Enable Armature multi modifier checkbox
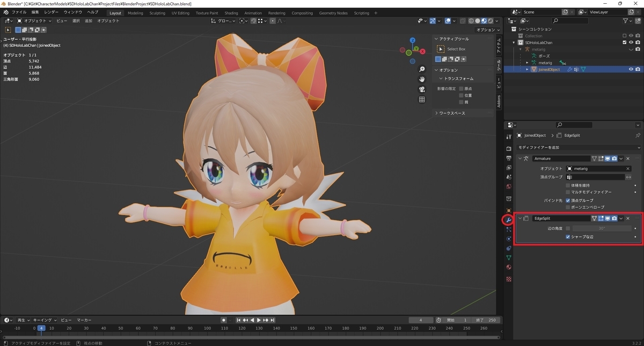The height and width of the screenshot is (346, 644). click(x=568, y=192)
